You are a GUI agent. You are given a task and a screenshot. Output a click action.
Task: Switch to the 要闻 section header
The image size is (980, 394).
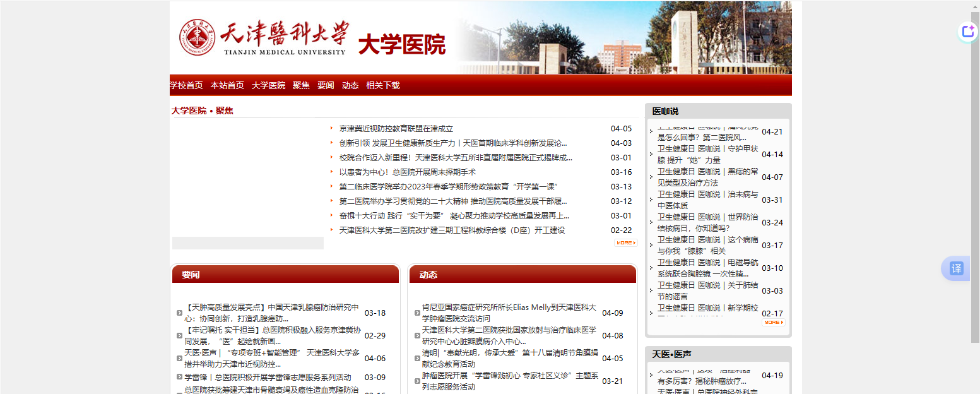click(191, 275)
